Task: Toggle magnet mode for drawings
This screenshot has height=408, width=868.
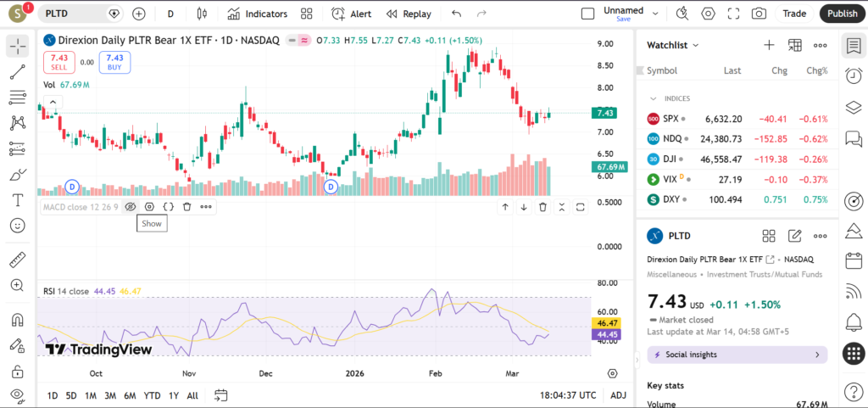Action: click(17, 321)
